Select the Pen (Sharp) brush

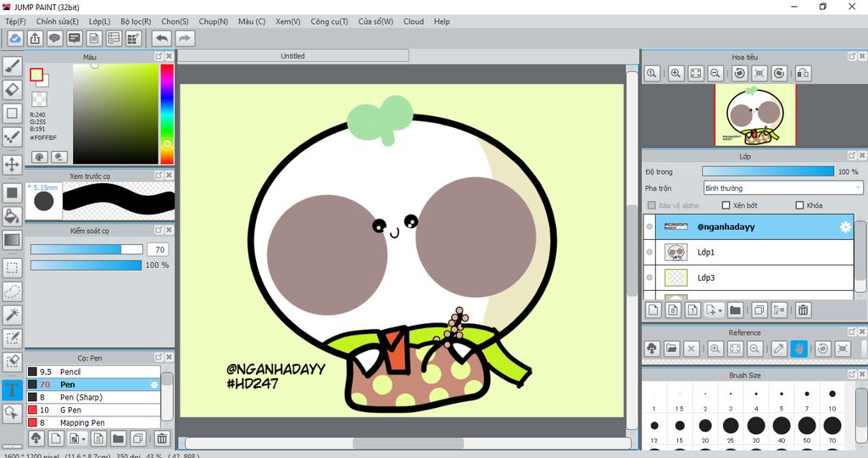[x=93, y=397]
